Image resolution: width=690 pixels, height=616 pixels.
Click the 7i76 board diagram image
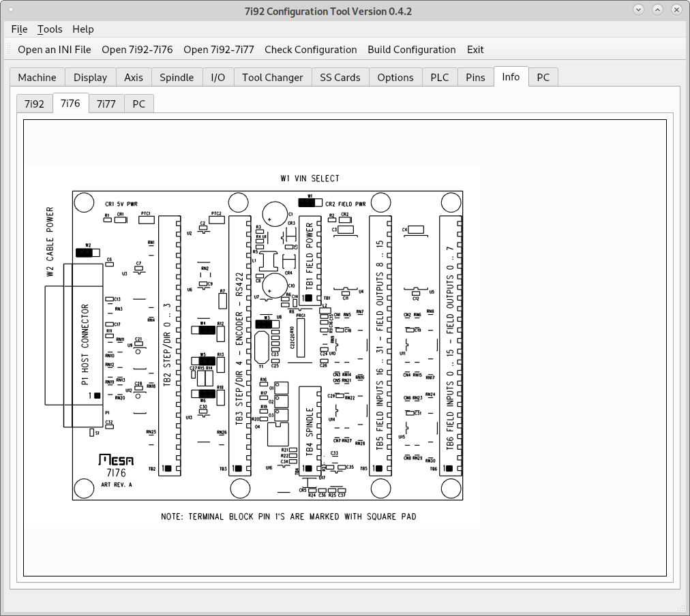pyautogui.click(x=252, y=348)
